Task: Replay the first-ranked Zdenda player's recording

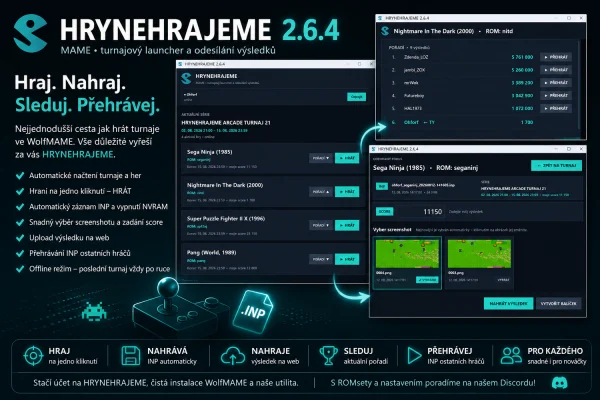Action: [556, 57]
